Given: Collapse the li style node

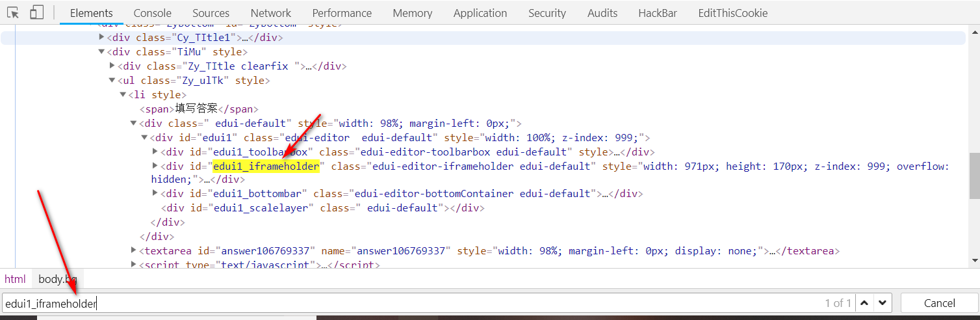Looking at the screenshot, I should click(x=123, y=94).
